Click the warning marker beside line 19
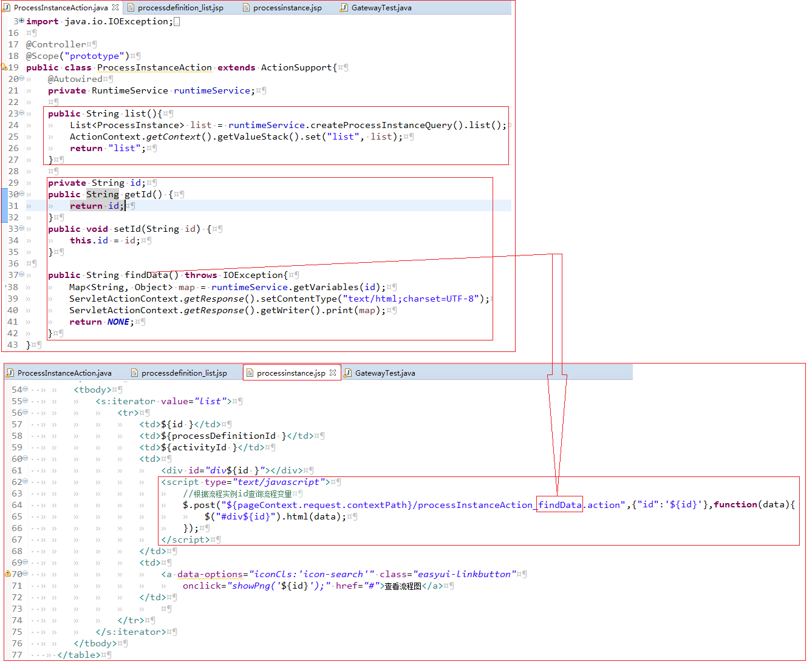Image resolution: width=812 pixels, height=670 pixels. [x=4, y=67]
